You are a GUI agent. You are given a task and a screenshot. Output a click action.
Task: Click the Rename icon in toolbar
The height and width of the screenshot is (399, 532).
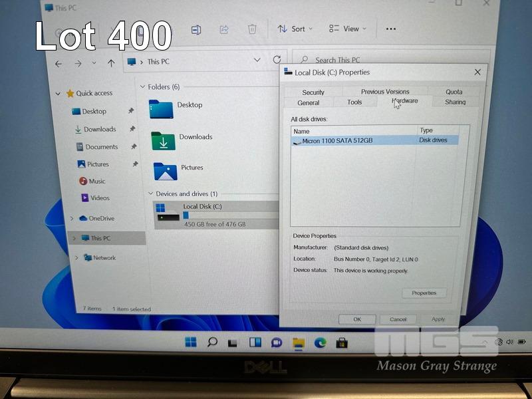coord(196,29)
